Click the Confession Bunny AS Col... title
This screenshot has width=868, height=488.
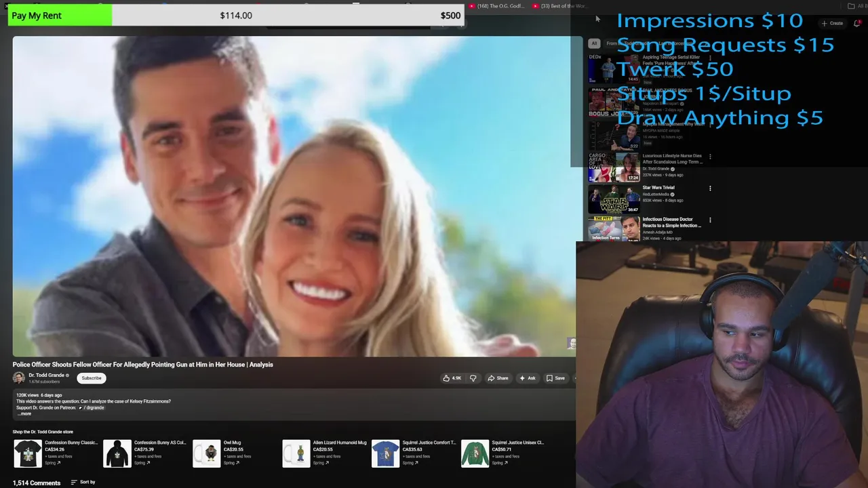(x=160, y=443)
